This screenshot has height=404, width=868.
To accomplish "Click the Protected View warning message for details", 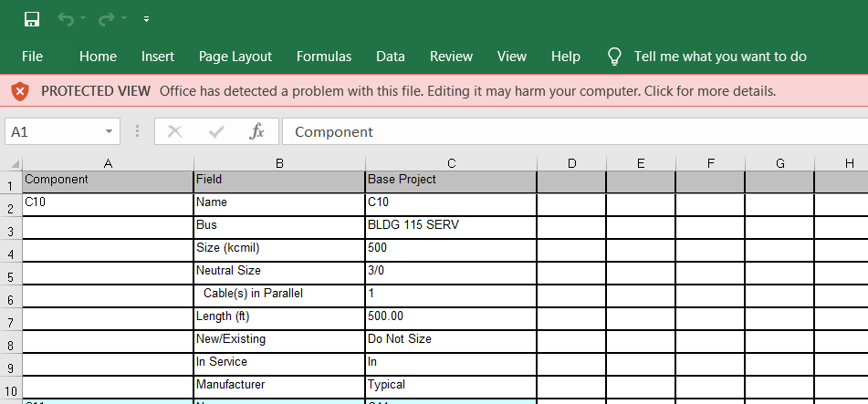I will coord(467,91).
